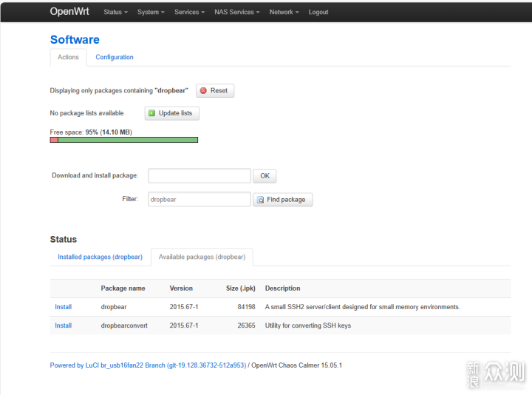Click size value 84198
Viewport: 532px width, 395px height.
tap(246, 307)
